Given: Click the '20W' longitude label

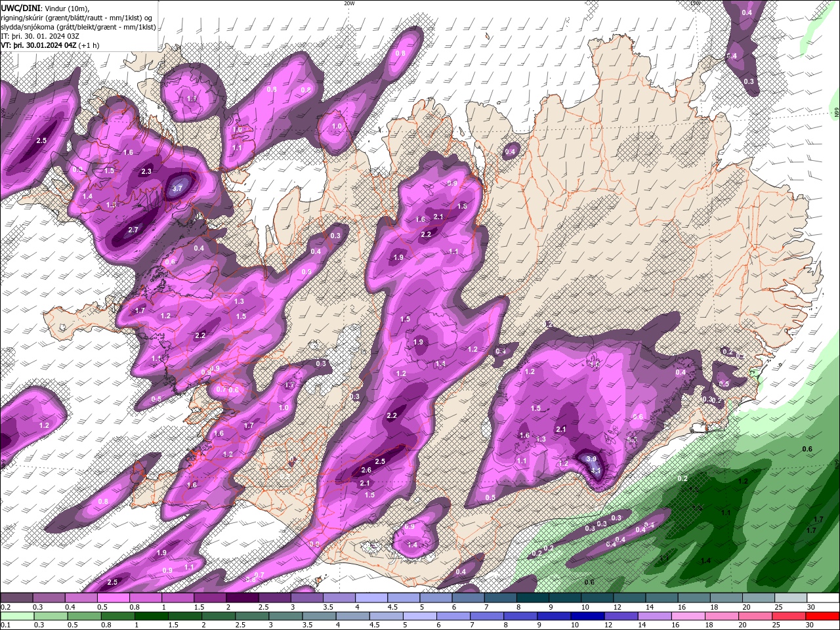Looking at the screenshot, I should point(349,3).
